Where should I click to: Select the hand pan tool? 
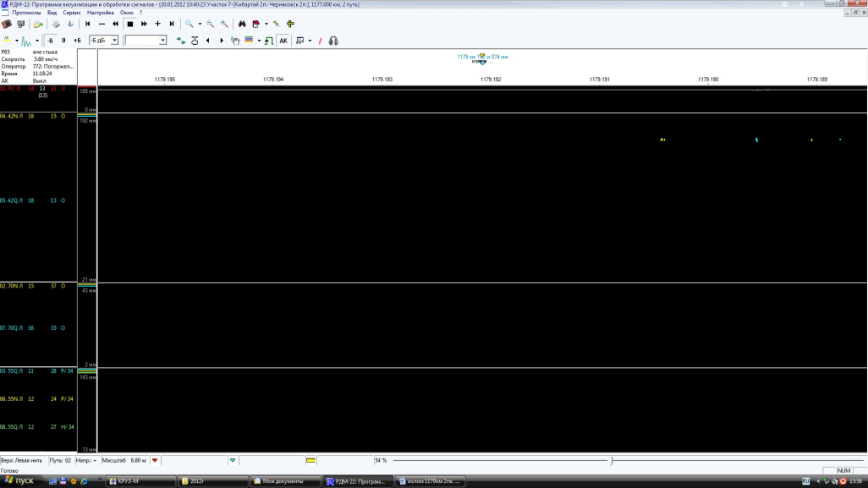tap(236, 41)
